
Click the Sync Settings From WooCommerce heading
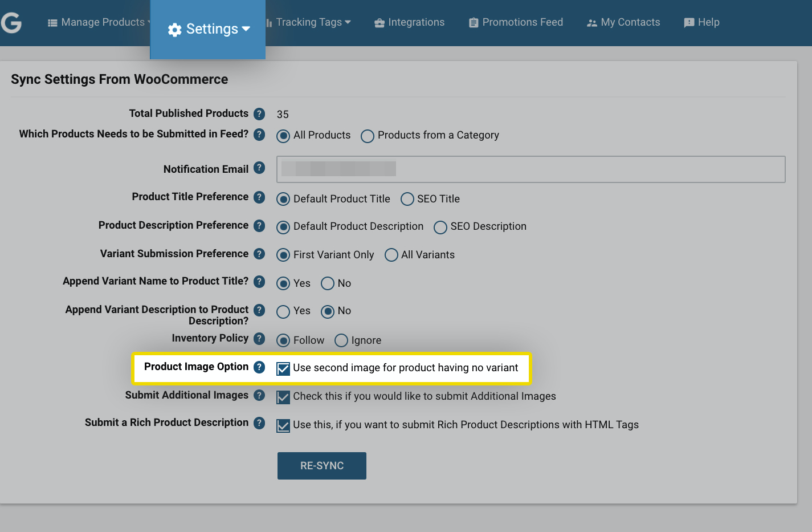(120, 79)
